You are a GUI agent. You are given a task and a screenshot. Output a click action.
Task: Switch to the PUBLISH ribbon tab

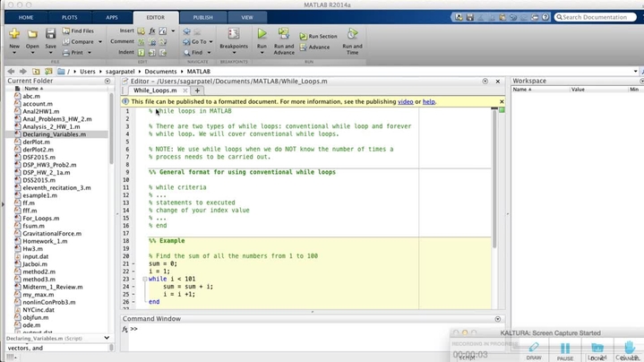pos(203,18)
